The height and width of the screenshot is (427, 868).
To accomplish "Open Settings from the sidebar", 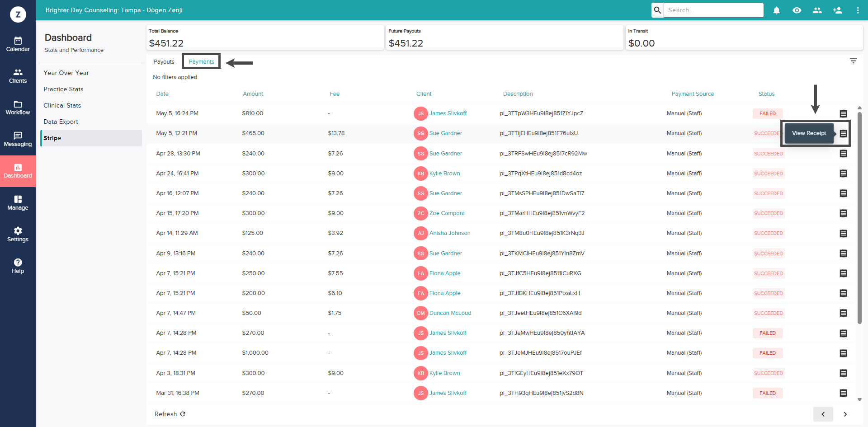I will coord(18,235).
